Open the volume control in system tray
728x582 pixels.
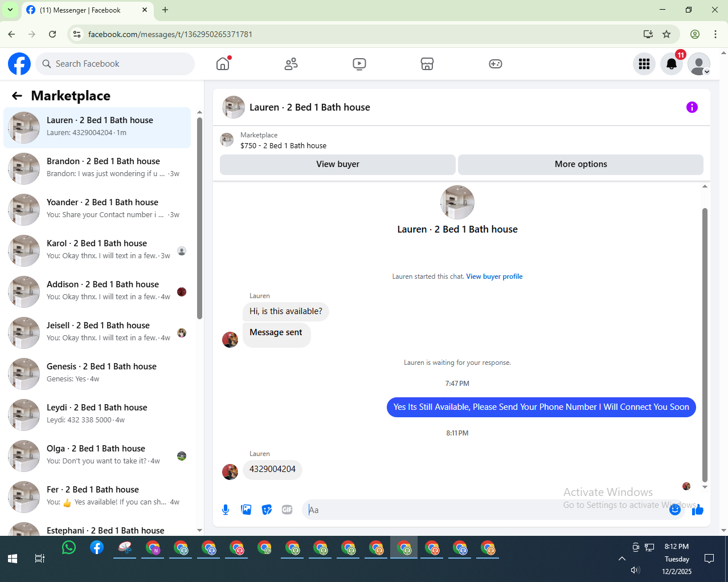point(636,570)
